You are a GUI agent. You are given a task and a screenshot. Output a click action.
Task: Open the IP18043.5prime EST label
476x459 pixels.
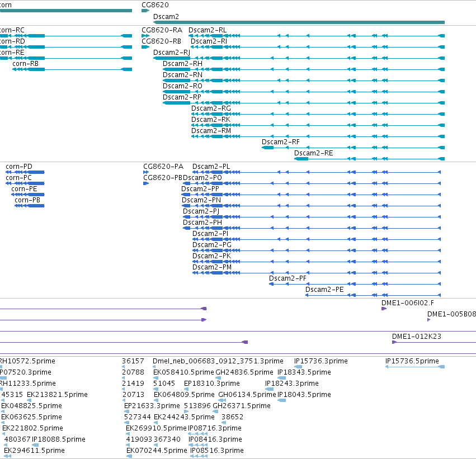coord(304,395)
